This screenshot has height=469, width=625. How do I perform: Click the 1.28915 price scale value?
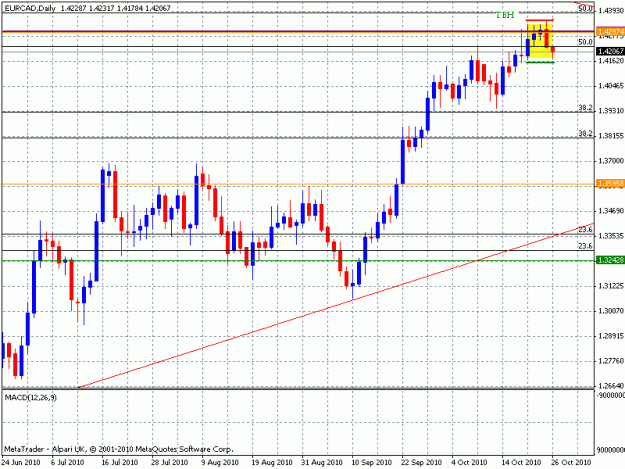(x=611, y=336)
